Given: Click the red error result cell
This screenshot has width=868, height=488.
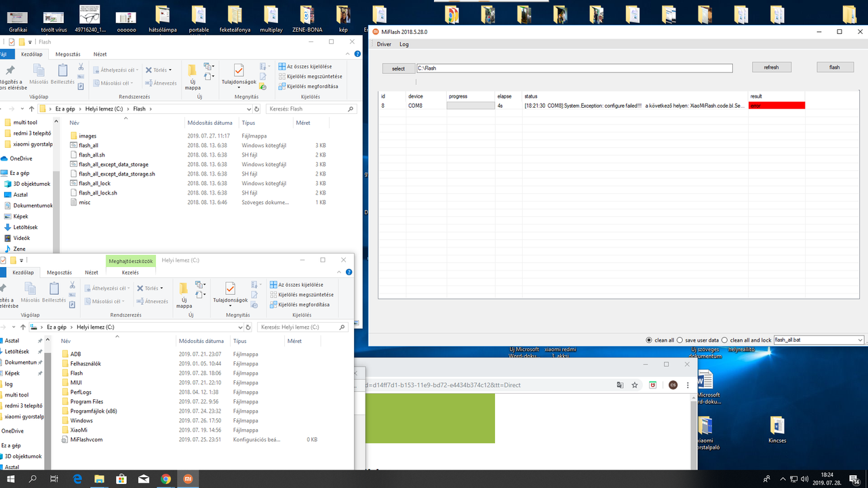Looking at the screenshot, I should [x=776, y=106].
